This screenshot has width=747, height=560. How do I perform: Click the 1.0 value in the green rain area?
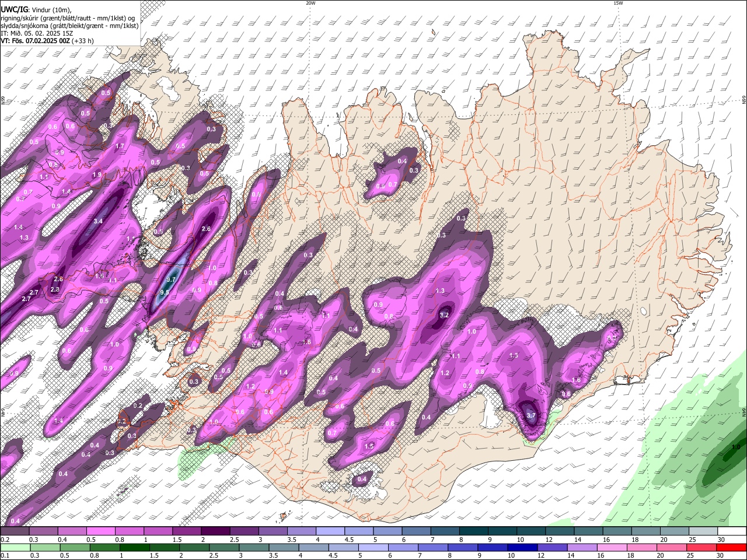[x=736, y=447]
